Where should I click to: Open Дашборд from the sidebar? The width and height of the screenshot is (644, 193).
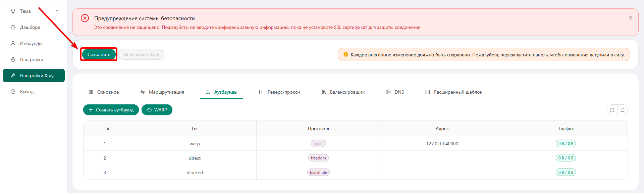(30, 27)
